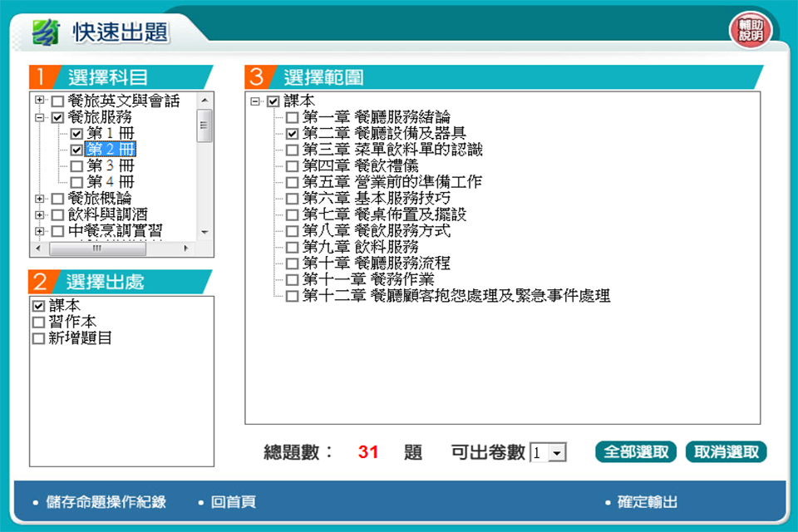
Task: Click the total question count 31
Action: 368,452
